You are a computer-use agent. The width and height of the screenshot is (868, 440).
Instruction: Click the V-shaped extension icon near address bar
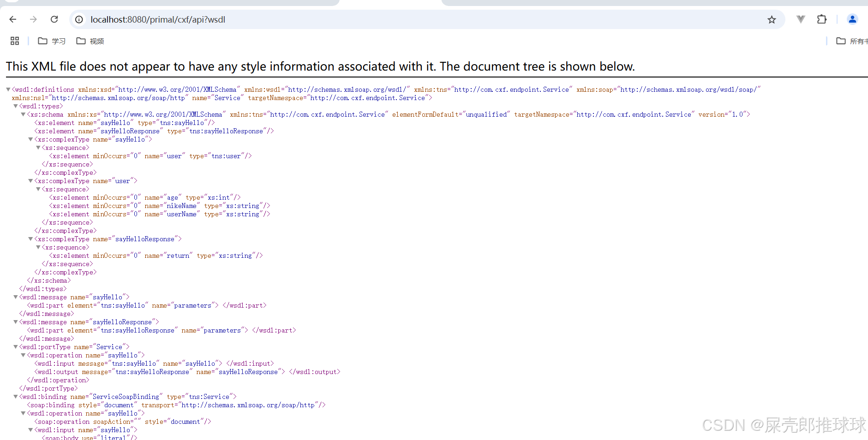coord(801,19)
